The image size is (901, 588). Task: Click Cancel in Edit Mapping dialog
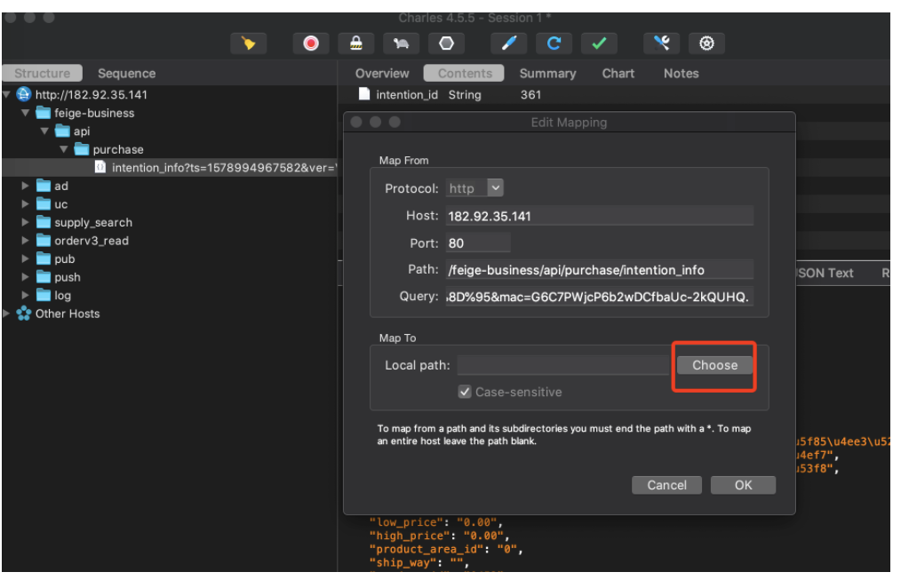666,485
